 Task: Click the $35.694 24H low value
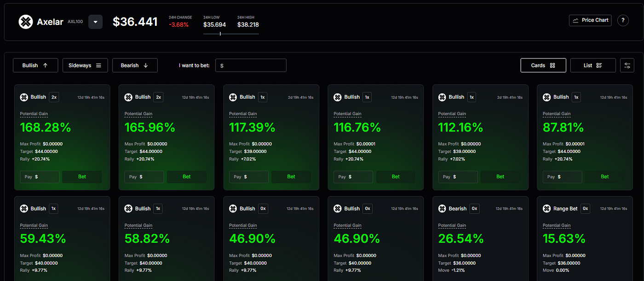[214, 25]
